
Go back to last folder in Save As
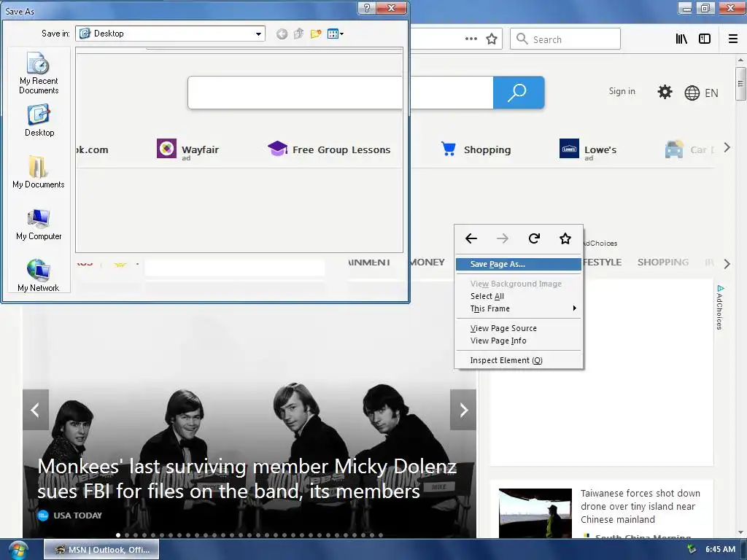click(282, 34)
